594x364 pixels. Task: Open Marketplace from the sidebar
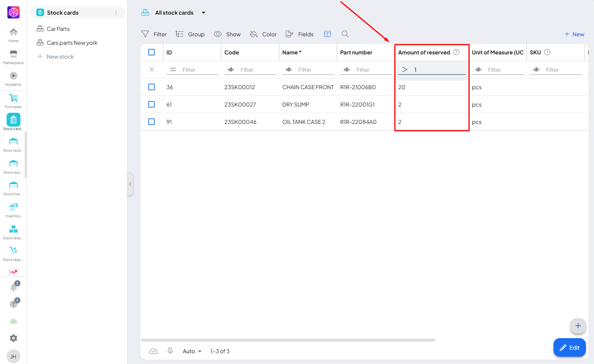click(13, 57)
